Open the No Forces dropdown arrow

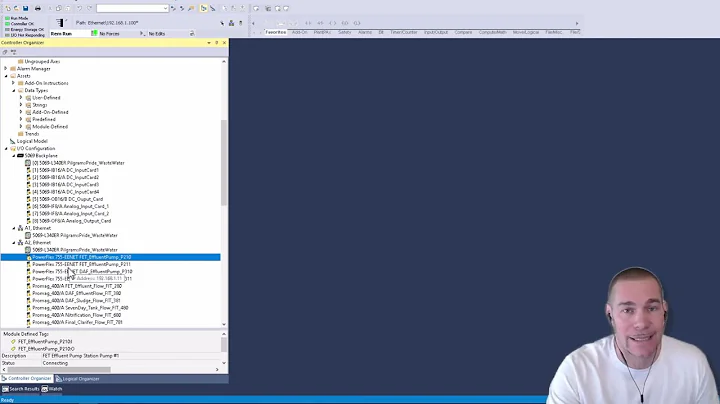click(x=141, y=34)
